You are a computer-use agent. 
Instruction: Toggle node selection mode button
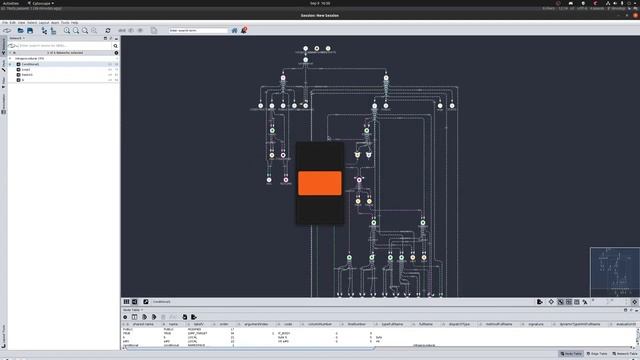(x=561, y=302)
